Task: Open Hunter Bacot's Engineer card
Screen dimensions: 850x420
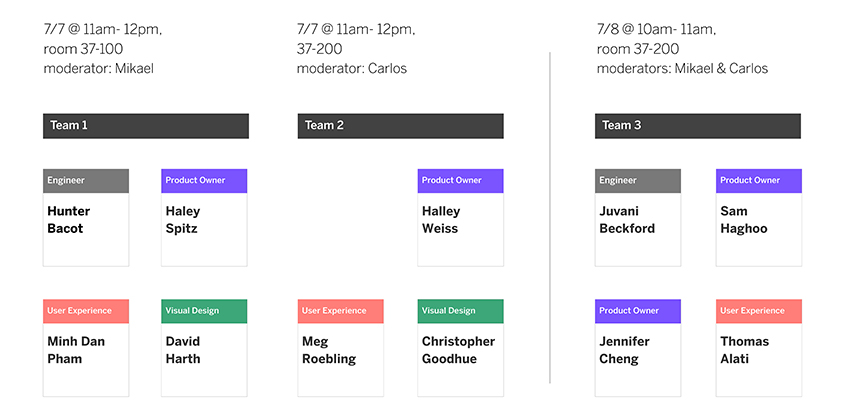Action: coord(86,217)
